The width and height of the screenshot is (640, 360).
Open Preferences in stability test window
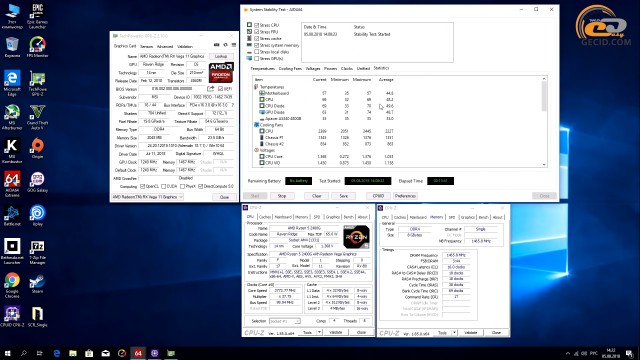click(x=405, y=196)
